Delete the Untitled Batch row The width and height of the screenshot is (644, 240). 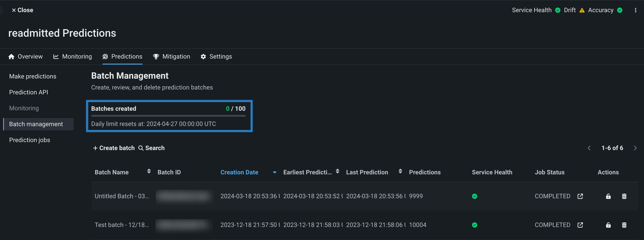pos(624,196)
